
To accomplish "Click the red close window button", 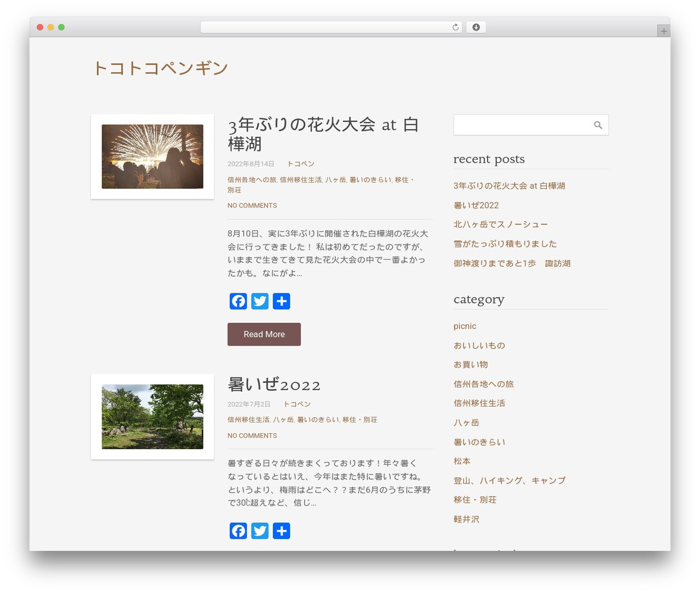I will 40,27.
